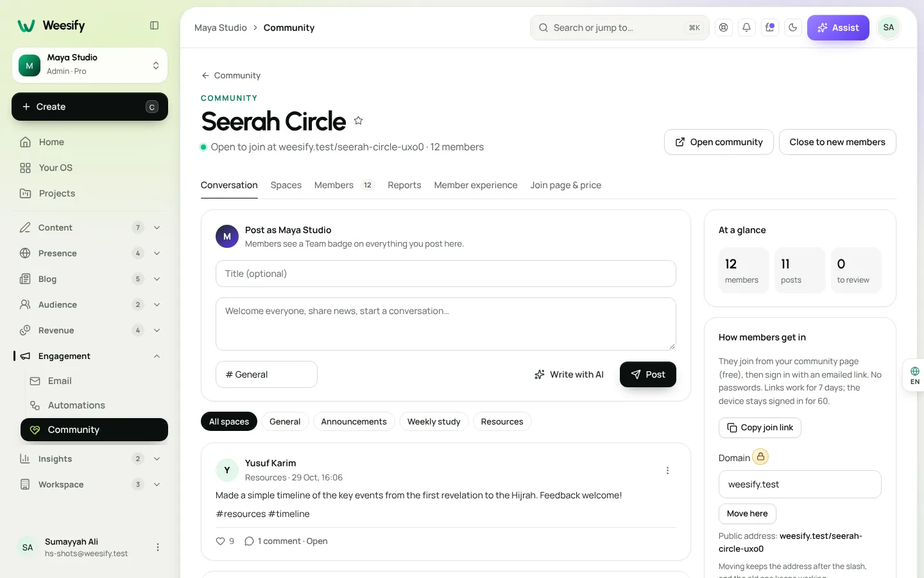Switch workspace with Maya Studio selector
The height and width of the screenshot is (578, 924).
coord(90,65)
